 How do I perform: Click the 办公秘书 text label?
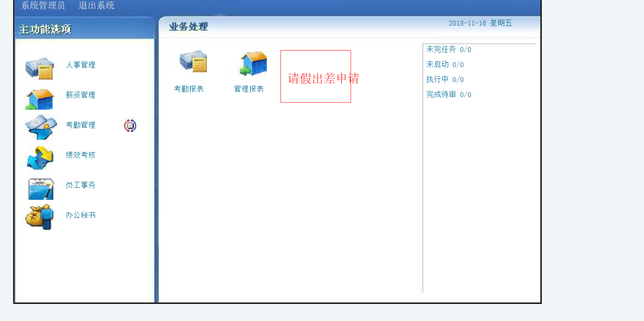coord(81,215)
